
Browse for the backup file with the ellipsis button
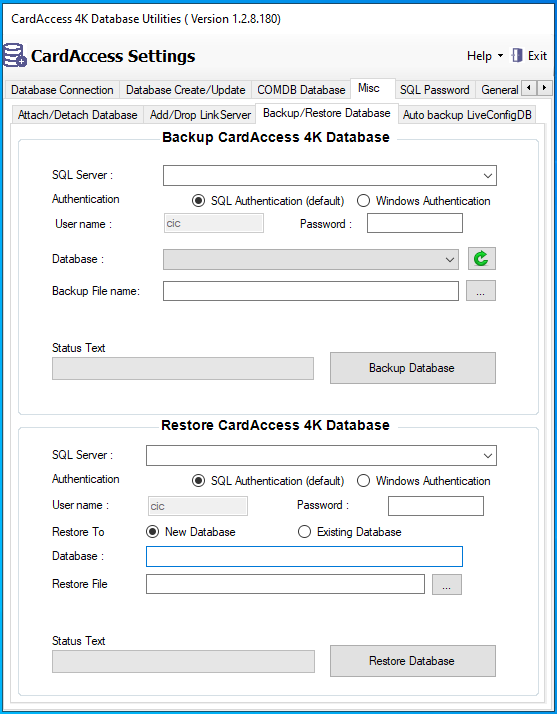click(480, 291)
